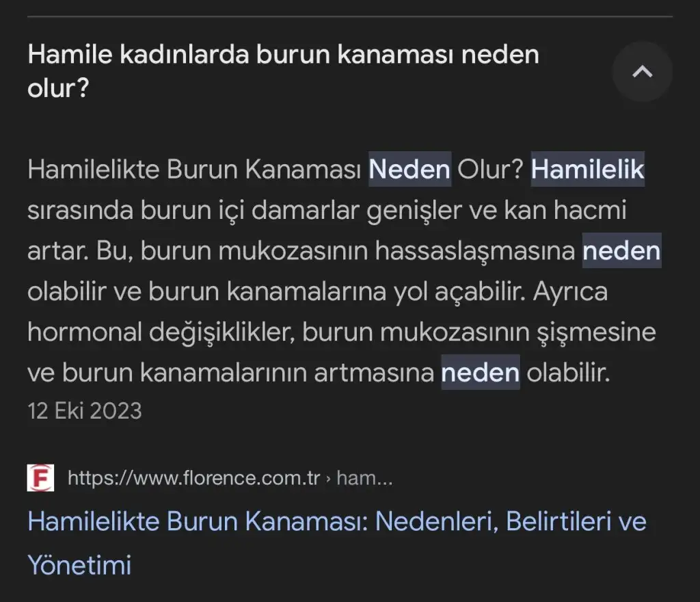Click the word 'olur?' in the question heading
The height and width of the screenshot is (602, 700).
(x=58, y=89)
